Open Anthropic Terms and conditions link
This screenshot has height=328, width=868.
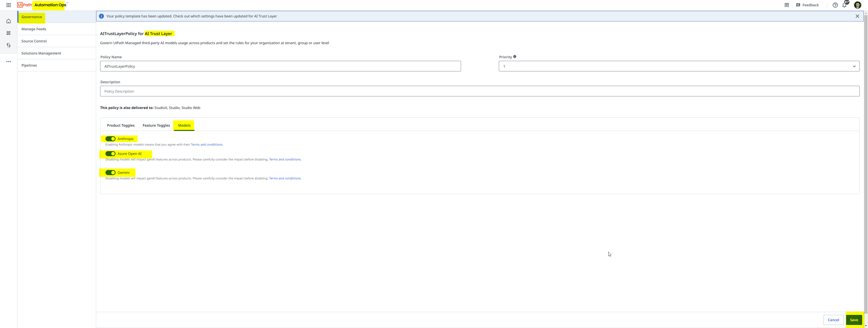[x=207, y=145]
